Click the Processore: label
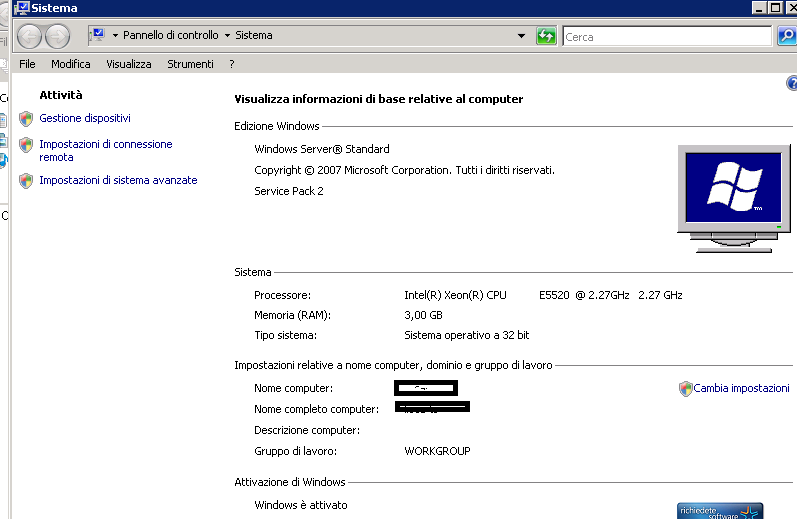Screen dimensions: 797x519 282,295
